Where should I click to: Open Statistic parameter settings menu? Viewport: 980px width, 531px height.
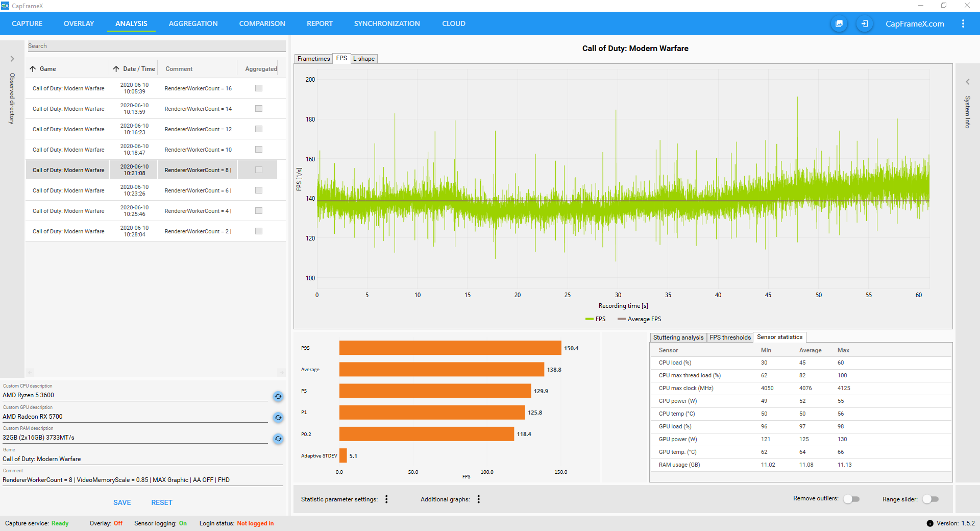point(386,499)
